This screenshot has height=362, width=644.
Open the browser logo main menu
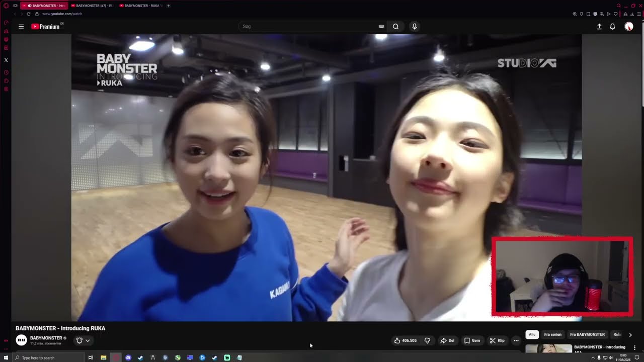pyautogui.click(x=6, y=6)
